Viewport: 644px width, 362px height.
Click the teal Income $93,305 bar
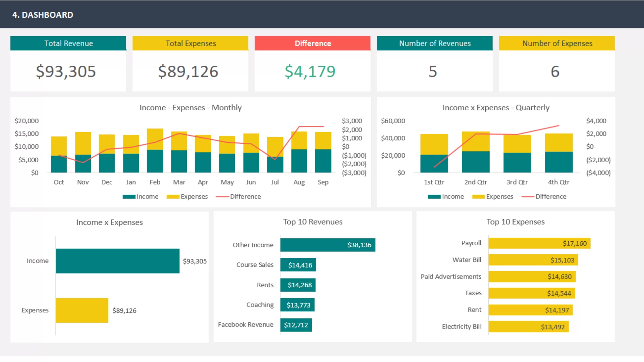point(118,261)
